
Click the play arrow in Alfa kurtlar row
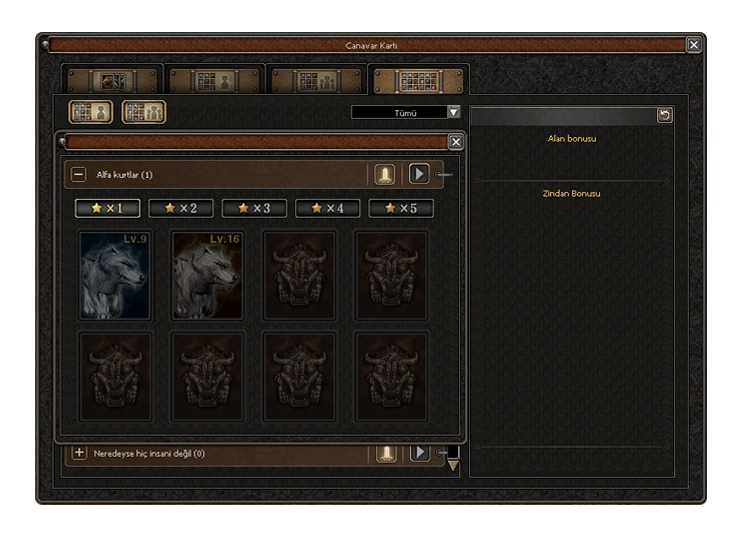click(419, 174)
